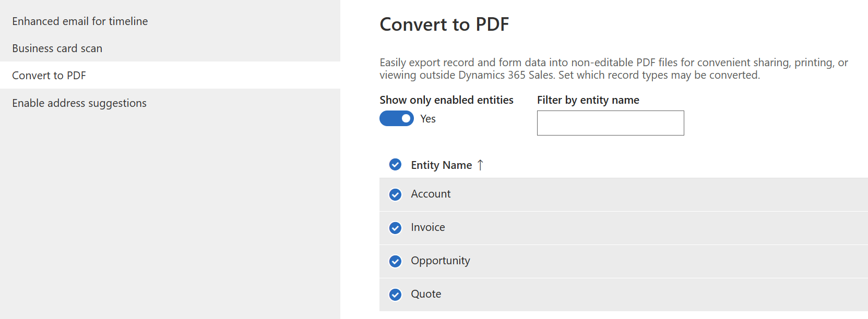
Task: Click the Filter by entity name label
Action: point(588,100)
